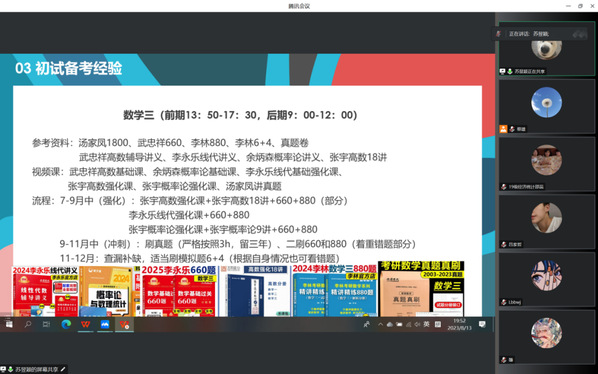Toggle the muted mic on Lbbwj participant

tap(504, 302)
